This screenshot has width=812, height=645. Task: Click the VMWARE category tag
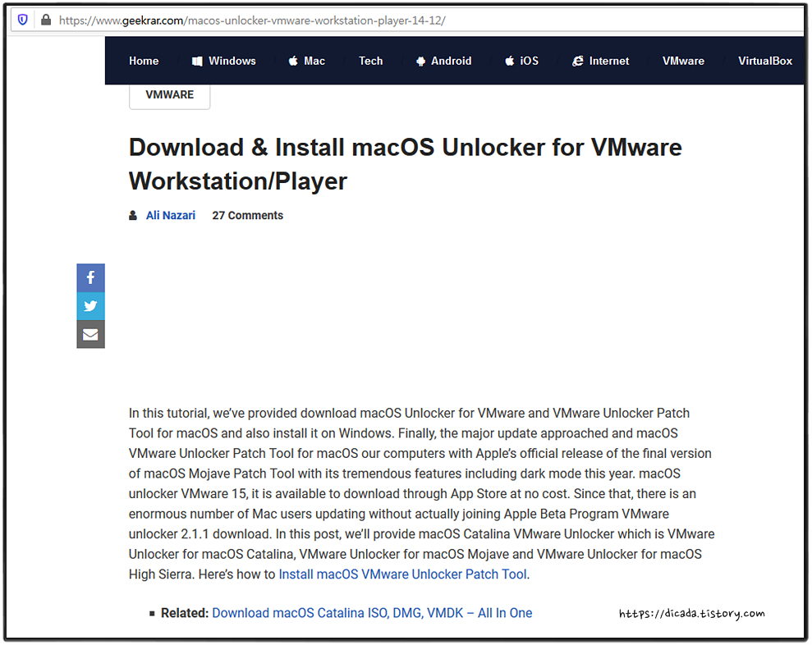(169, 95)
